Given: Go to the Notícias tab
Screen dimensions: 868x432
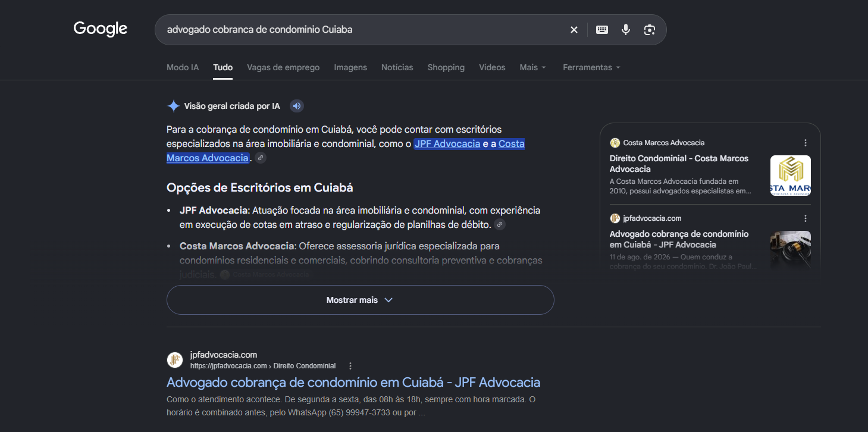Looking at the screenshot, I should pyautogui.click(x=397, y=67).
